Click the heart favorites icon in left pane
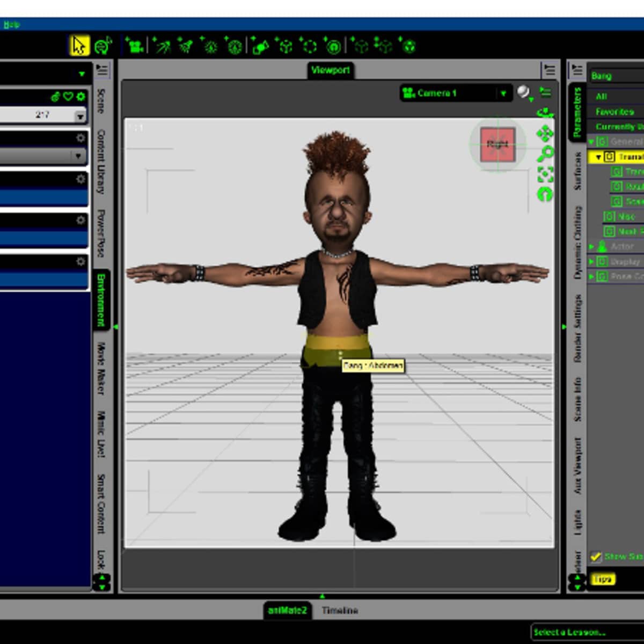The width and height of the screenshot is (644, 644). point(68,97)
